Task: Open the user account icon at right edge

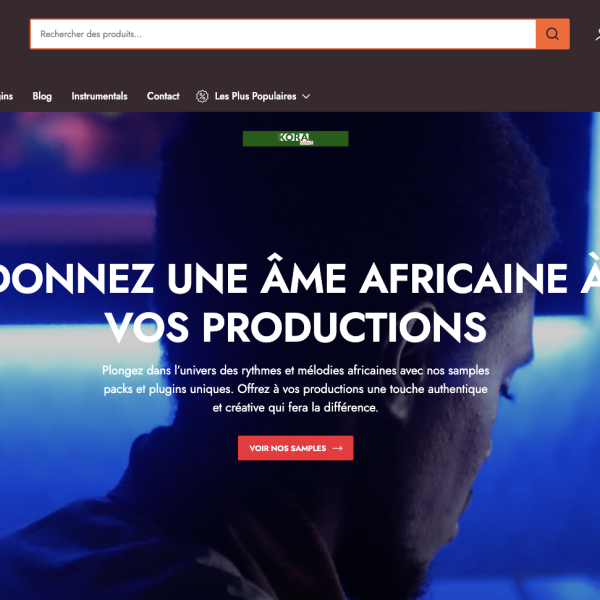Action: (597, 34)
